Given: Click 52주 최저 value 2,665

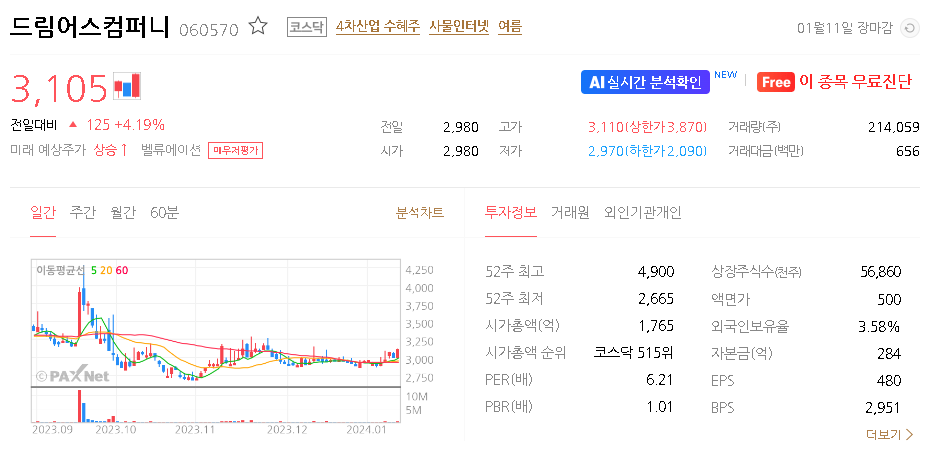Looking at the screenshot, I should click(655, 298).
